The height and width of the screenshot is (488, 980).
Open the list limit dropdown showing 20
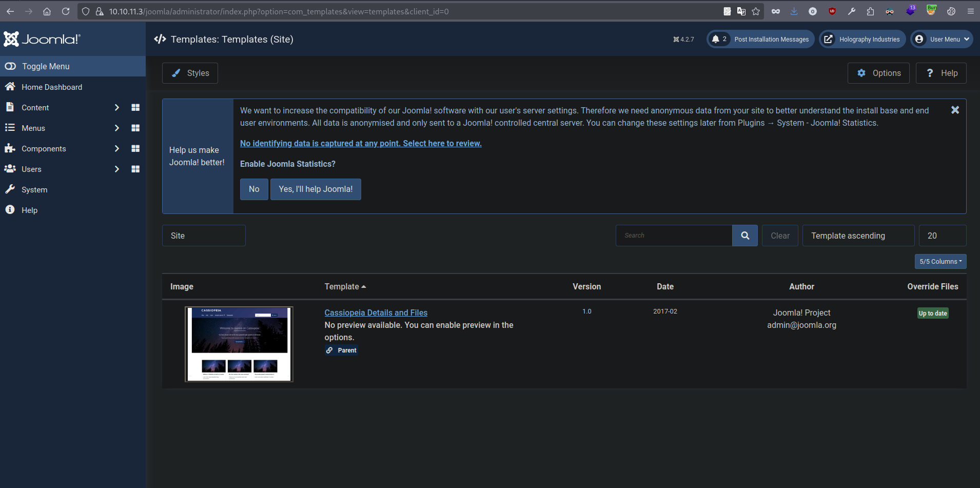pyautogui.click(x=943, y=236)
